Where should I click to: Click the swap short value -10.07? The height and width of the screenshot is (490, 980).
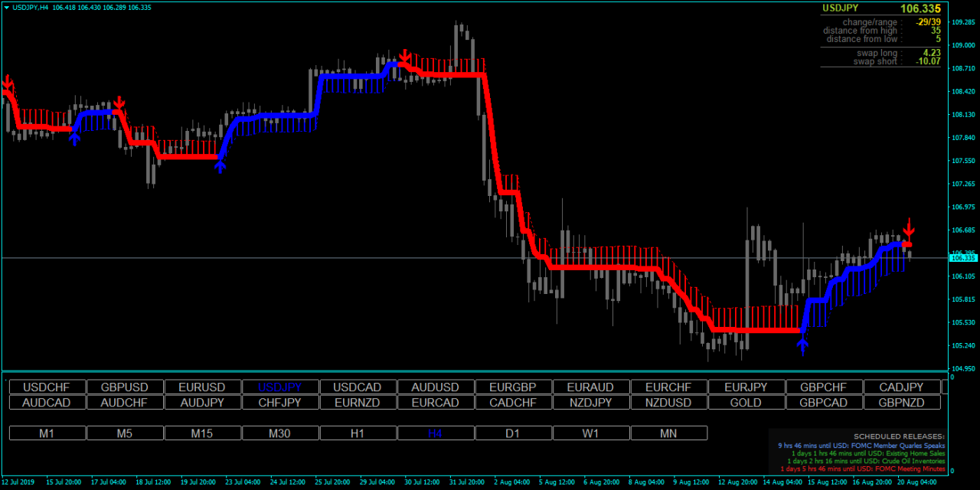coord(928,61)
